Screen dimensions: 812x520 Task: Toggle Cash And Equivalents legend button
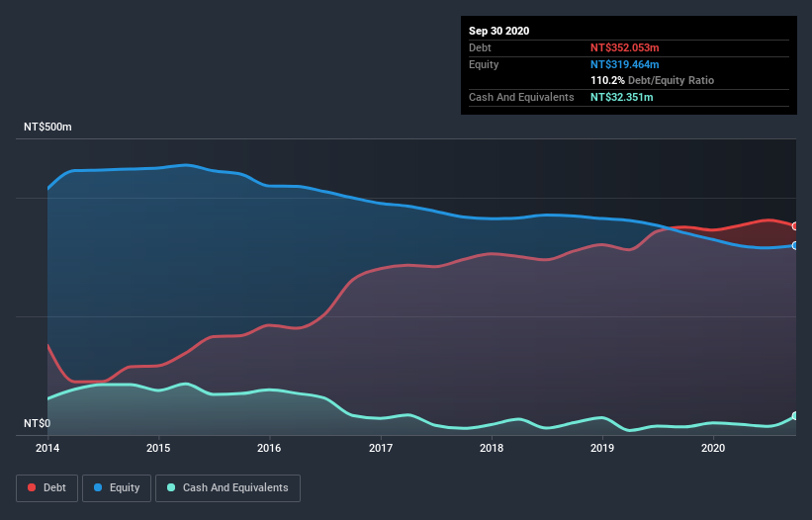(227, 488)
